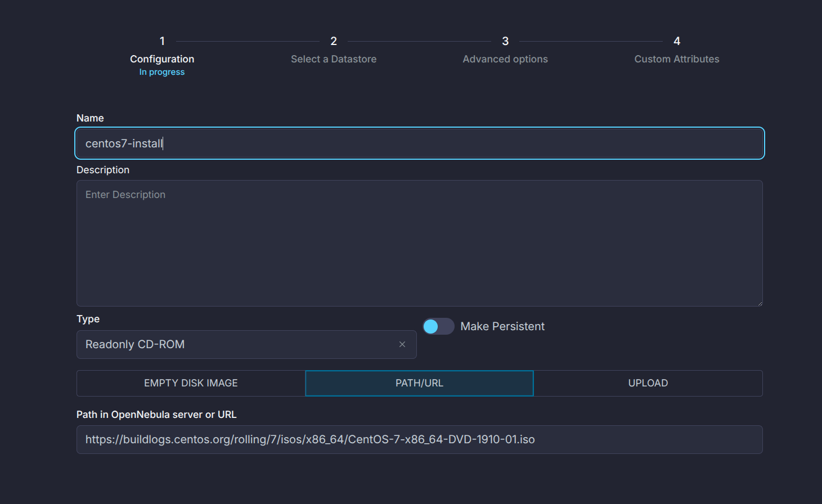822x504 pixels.
Task: Click the In progress status text
Action: (162, 72)
